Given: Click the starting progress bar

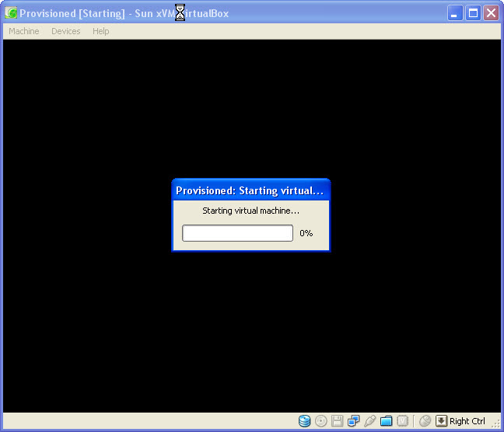Looking at the screenshot, I should 237,233.
